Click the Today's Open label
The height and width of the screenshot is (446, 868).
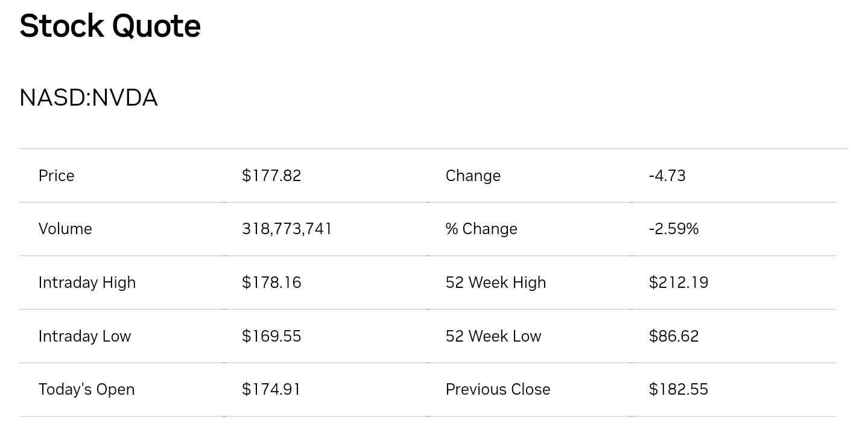pos(86,389)
